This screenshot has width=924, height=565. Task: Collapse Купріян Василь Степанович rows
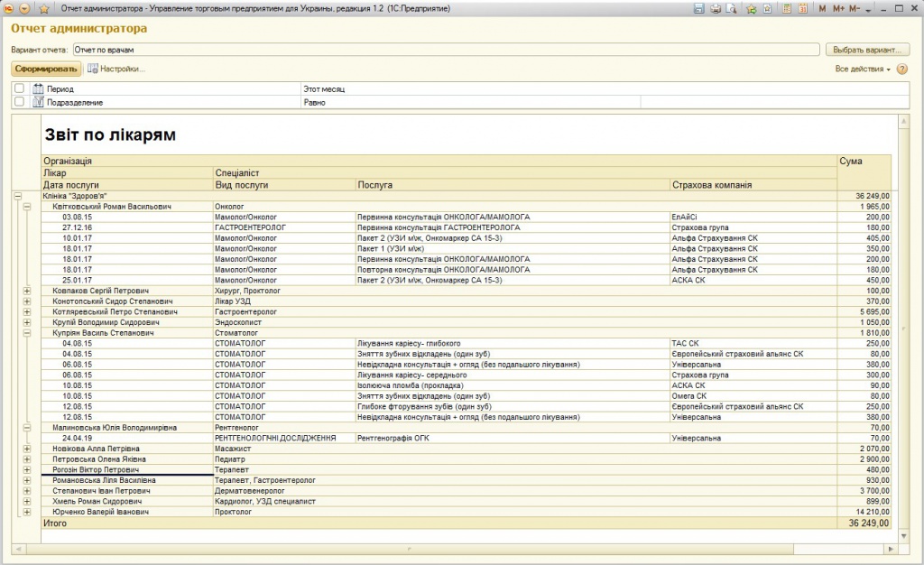(x=26, y=333)
